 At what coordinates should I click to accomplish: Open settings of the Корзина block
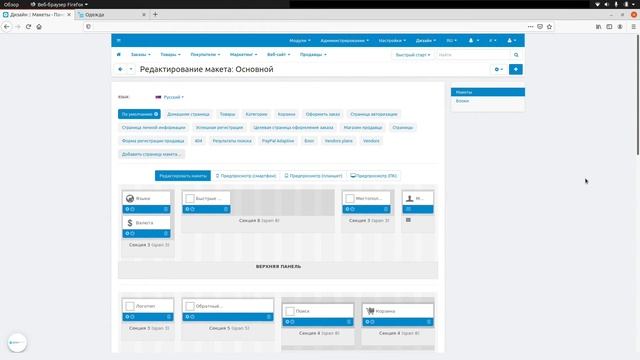coord(367,322)
